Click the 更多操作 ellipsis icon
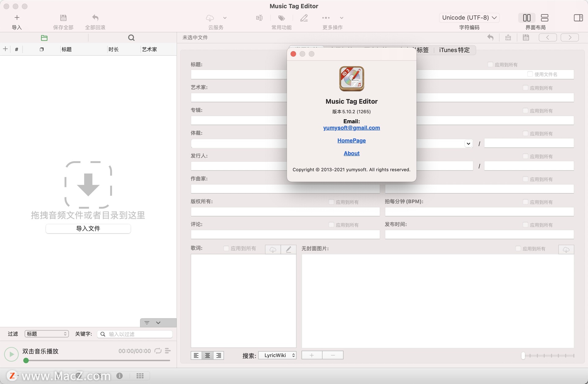Screen dimensions: 588x384 (x=326, y=18)
